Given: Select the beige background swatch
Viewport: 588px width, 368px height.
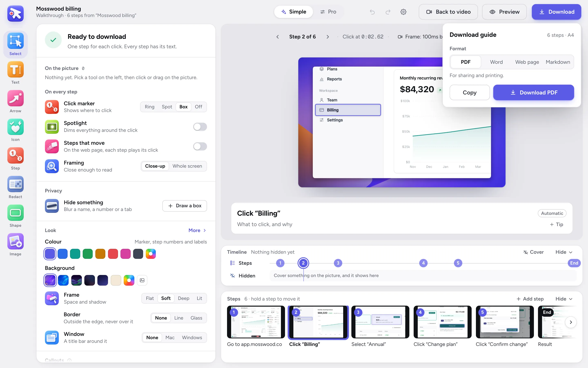Looking at the screenshot, I should (x=116, y=280).
